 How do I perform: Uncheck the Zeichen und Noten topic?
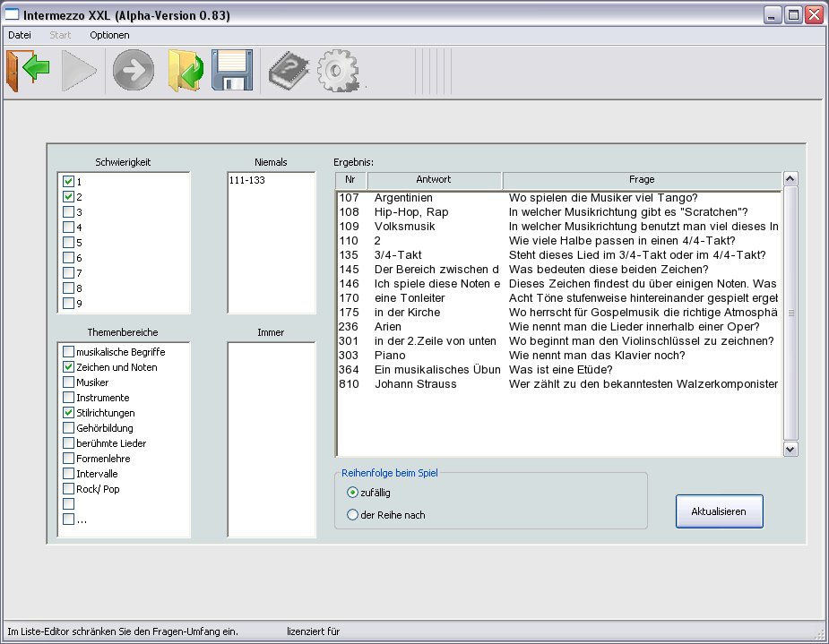68,366
